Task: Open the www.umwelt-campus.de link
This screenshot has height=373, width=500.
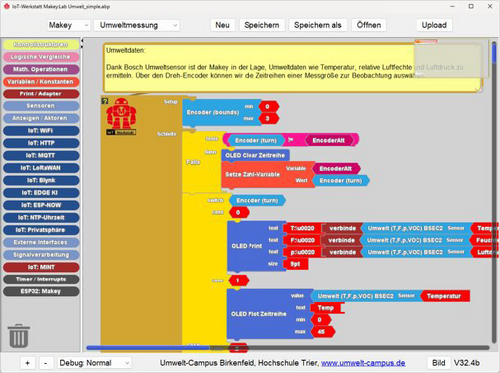Action: tap(363, 363)
